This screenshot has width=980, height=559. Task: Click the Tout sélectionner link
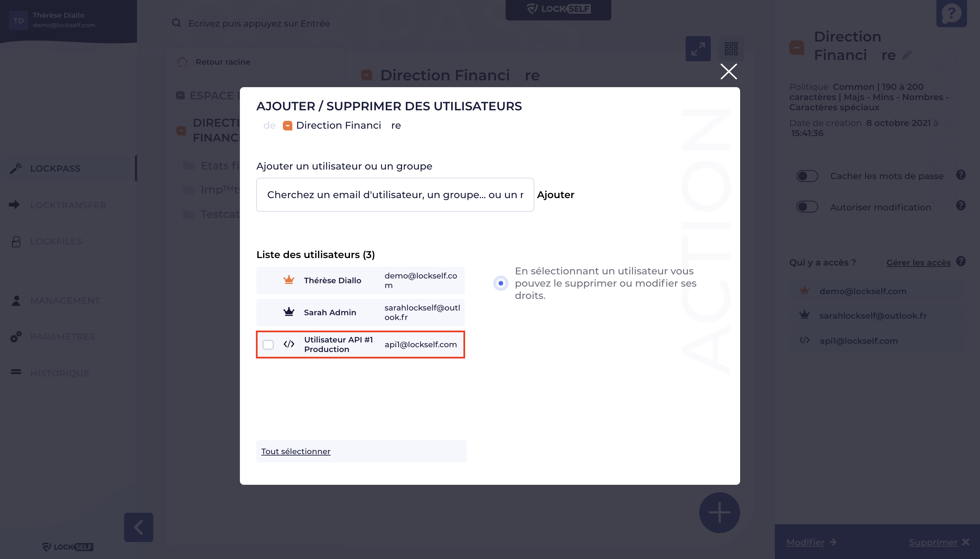[296, 451]
